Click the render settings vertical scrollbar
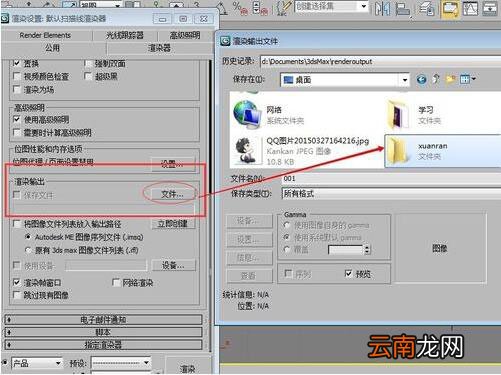The image size is (501, 375). (x=210, y=205)
